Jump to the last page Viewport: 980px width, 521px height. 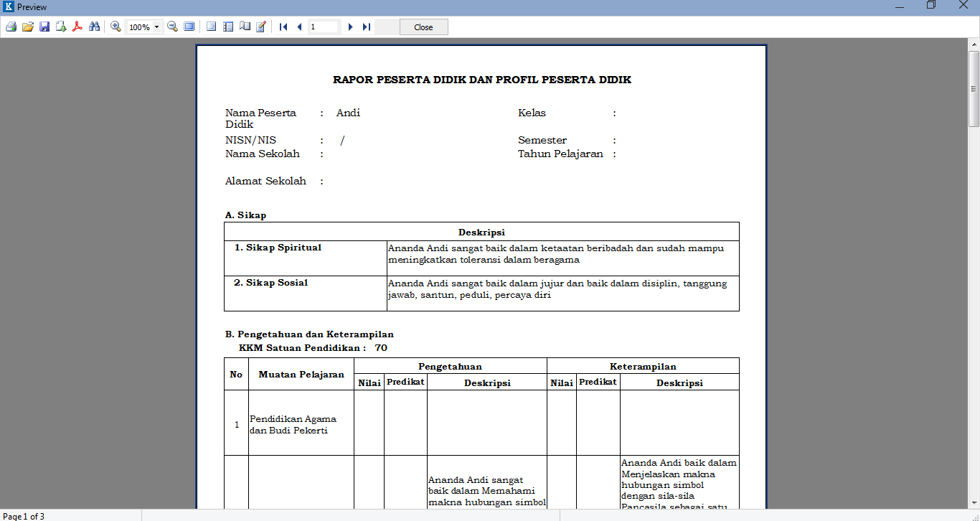pyautogui.click(x=366, y=27)
